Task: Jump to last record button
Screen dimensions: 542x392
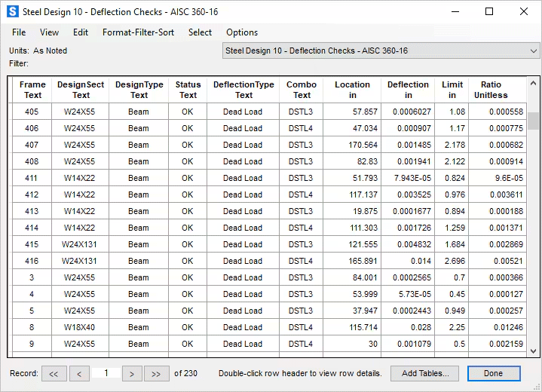Action: click(x=156, y=373)
